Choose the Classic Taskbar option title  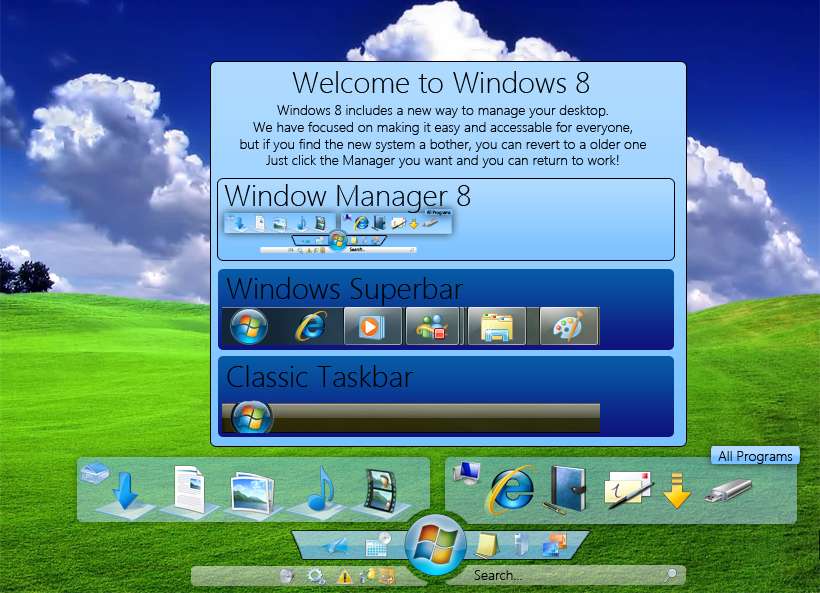coord(320,377)
